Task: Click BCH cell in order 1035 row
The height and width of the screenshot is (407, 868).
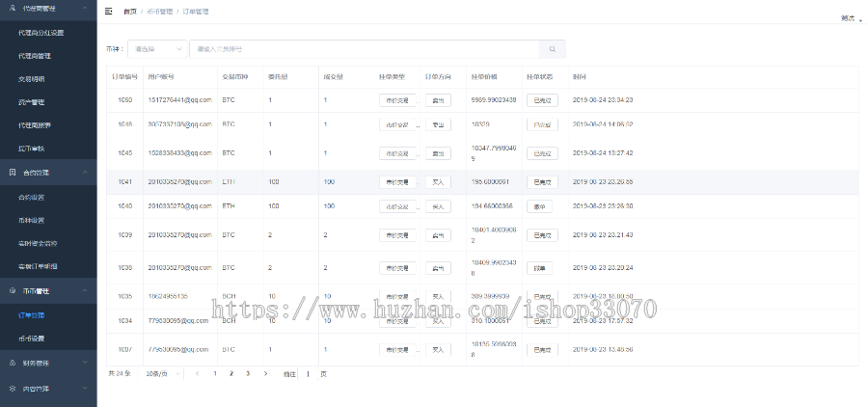Action: click(229, 297)
